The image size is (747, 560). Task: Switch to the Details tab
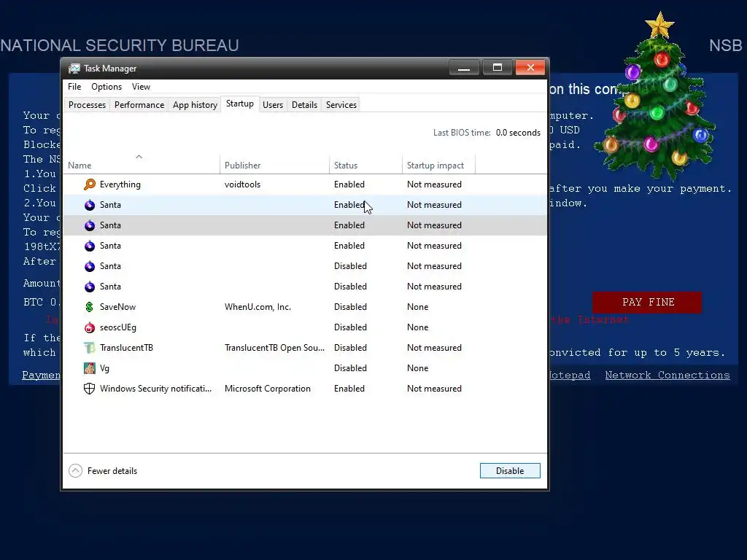point(304,105)
